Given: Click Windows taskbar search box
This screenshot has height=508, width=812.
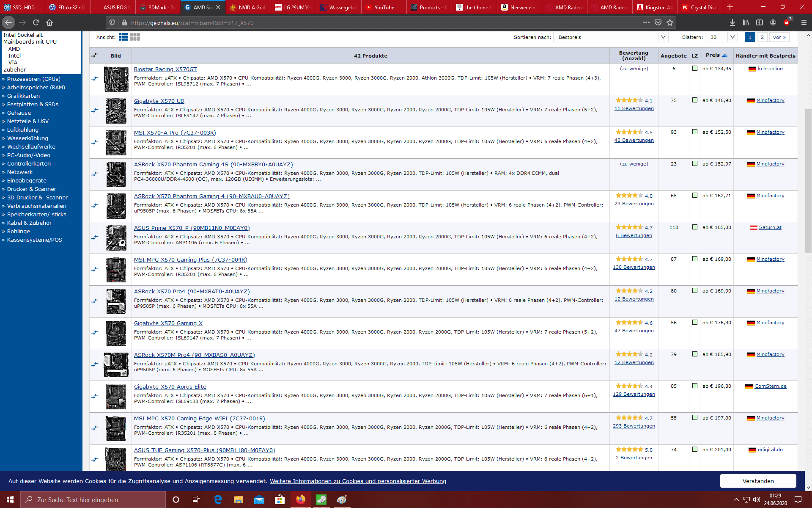Looking at the screenshot, I should [93, 500].
